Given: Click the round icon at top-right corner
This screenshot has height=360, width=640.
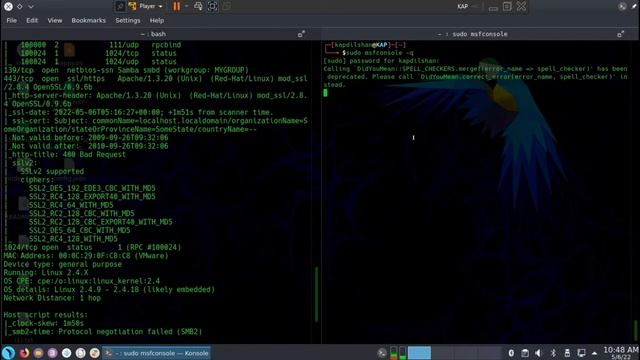Looking at the screenshot, I should [x=622, y=7].
